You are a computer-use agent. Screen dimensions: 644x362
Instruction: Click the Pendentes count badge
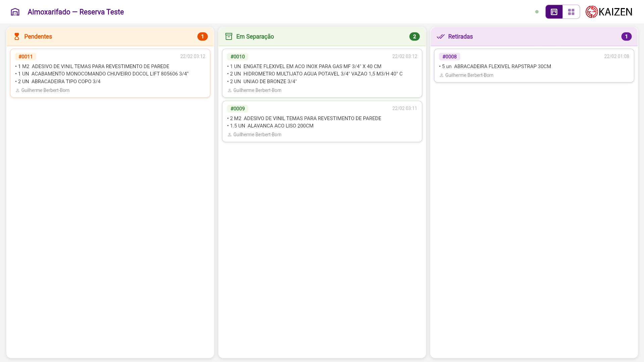coord(202,37)
